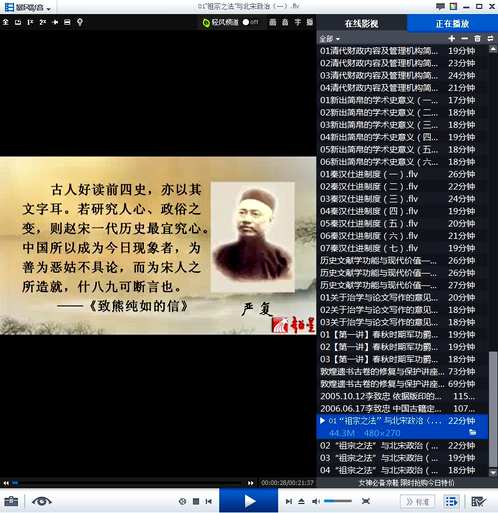
Task: Select 07秦汉仕进制度 (七).flv
Action: coord(402,248)
